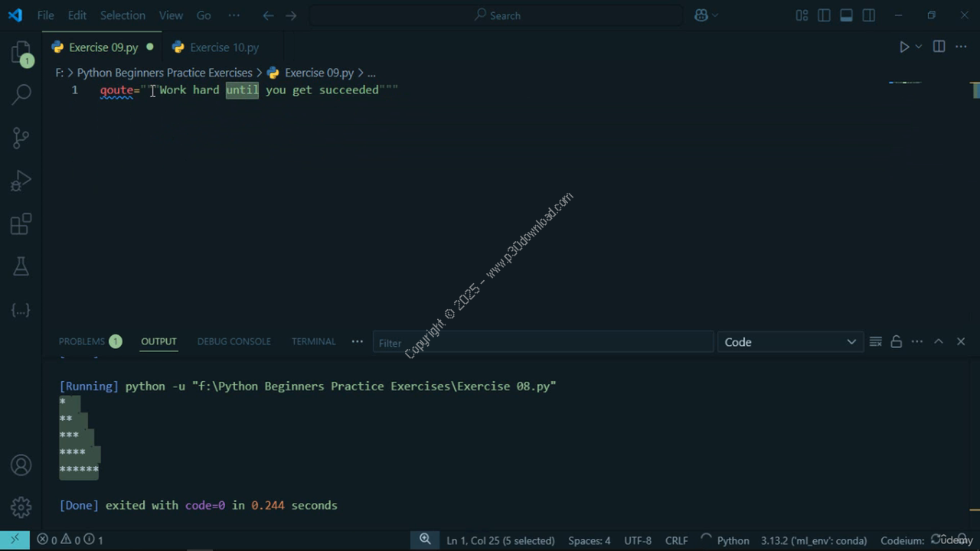Screen dimensions: 980x551
Task: Open the Explorer view in activity bar
Action: click(21, 53)
